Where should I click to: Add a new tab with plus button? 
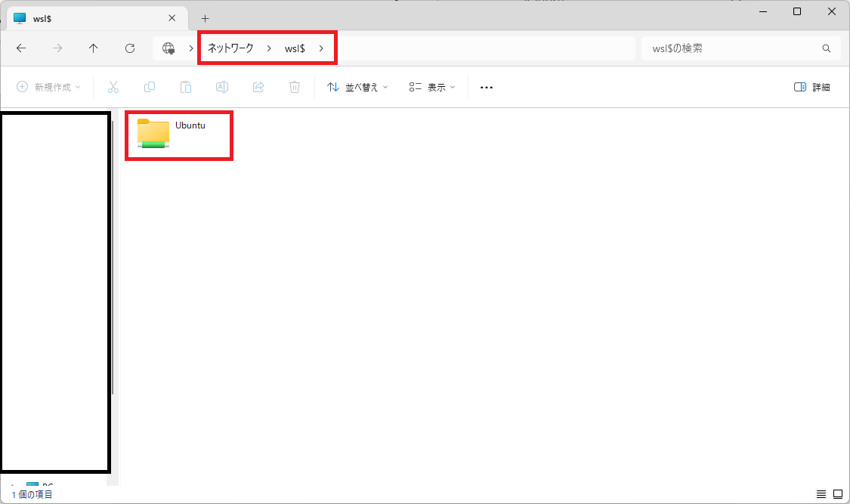pyautogui.click(x=205, y=18)
